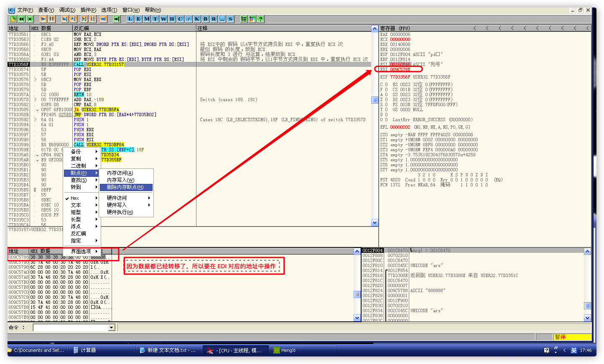604x364 pixels.
Task: Click the Run program play icon
Action: [x=43, y=19]
